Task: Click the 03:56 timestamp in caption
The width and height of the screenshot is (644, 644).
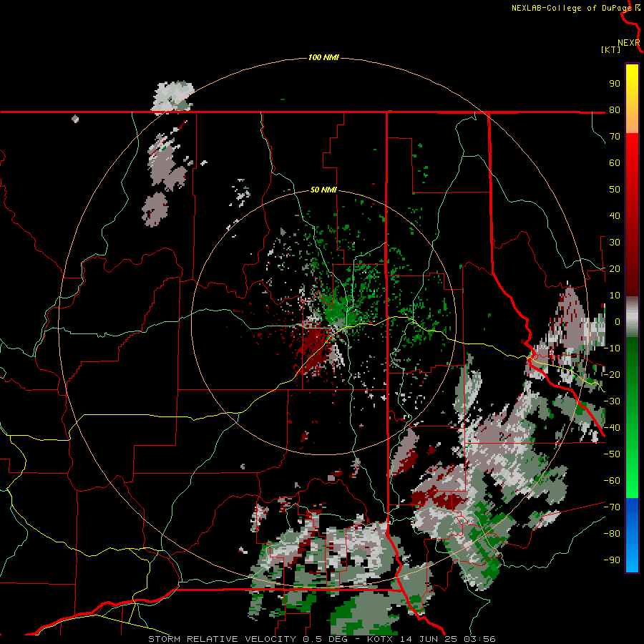Action: pyautogui.click(x=479, y=639)
